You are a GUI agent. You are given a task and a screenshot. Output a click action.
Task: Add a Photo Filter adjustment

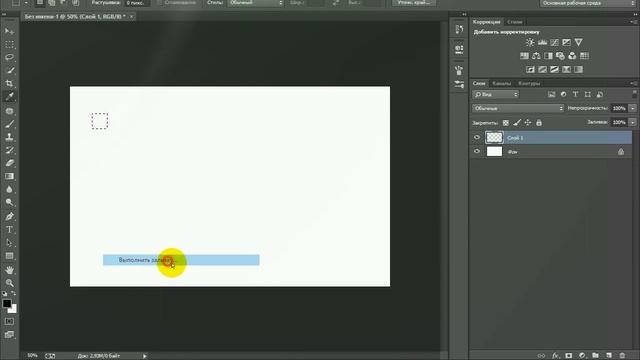560,56
